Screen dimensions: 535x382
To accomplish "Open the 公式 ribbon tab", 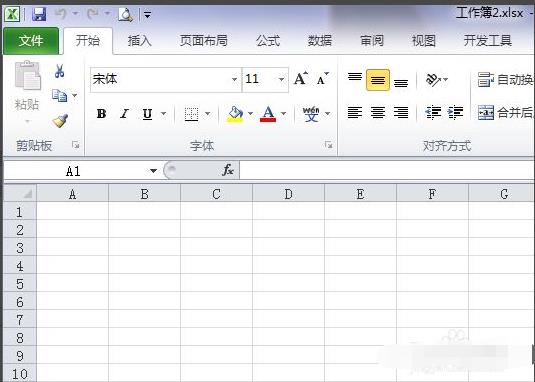I will (x=268, y=41).
